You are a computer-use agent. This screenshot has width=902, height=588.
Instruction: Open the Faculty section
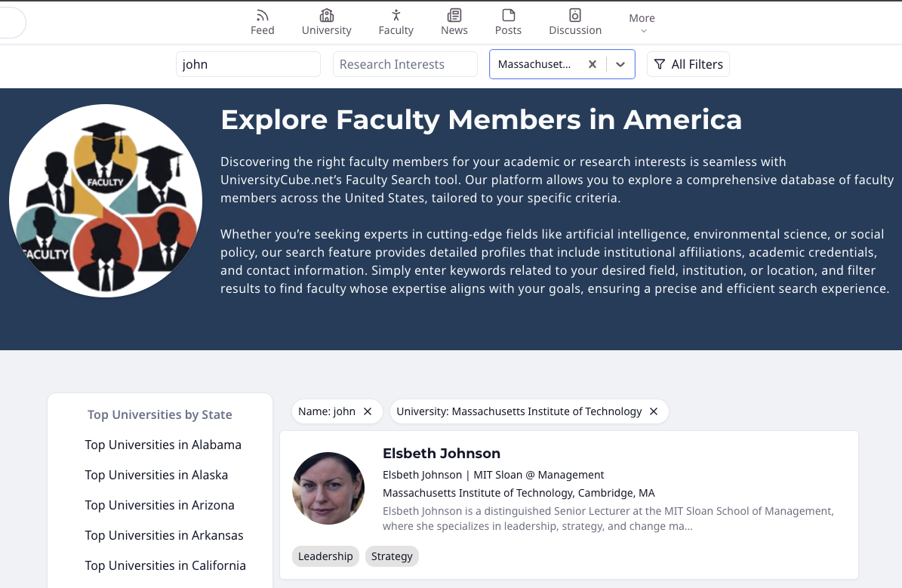(x=396, y=23)
